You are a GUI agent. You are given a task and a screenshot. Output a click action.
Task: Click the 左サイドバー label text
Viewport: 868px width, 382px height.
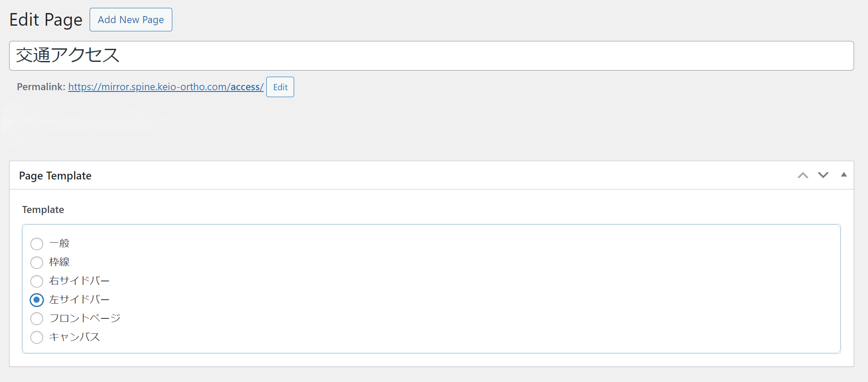(80, 299)
